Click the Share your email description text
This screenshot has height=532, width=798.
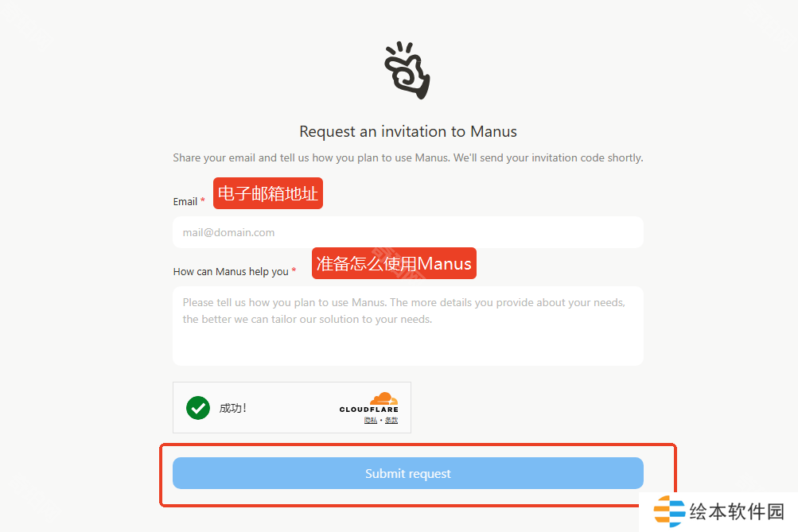pos(408,158)
